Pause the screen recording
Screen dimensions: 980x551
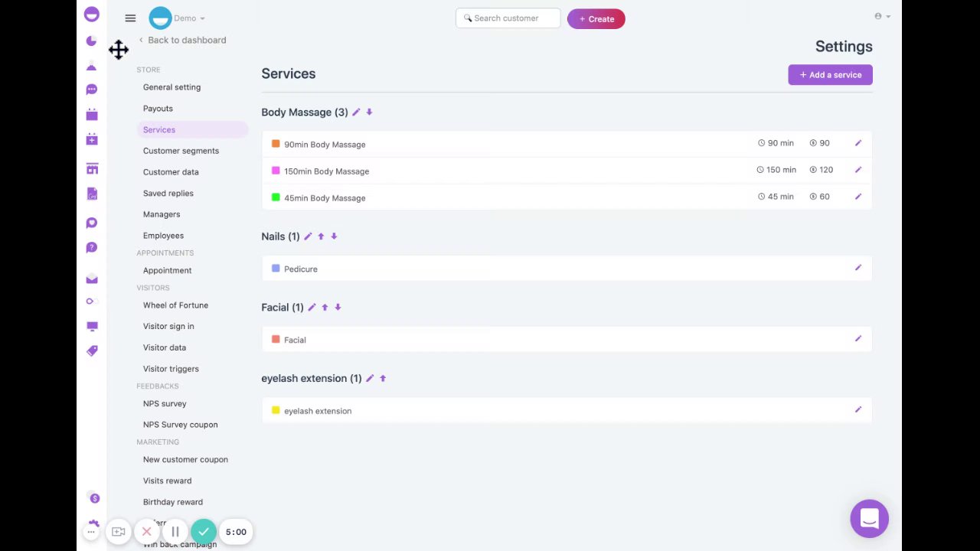click(x=175, y=532)
